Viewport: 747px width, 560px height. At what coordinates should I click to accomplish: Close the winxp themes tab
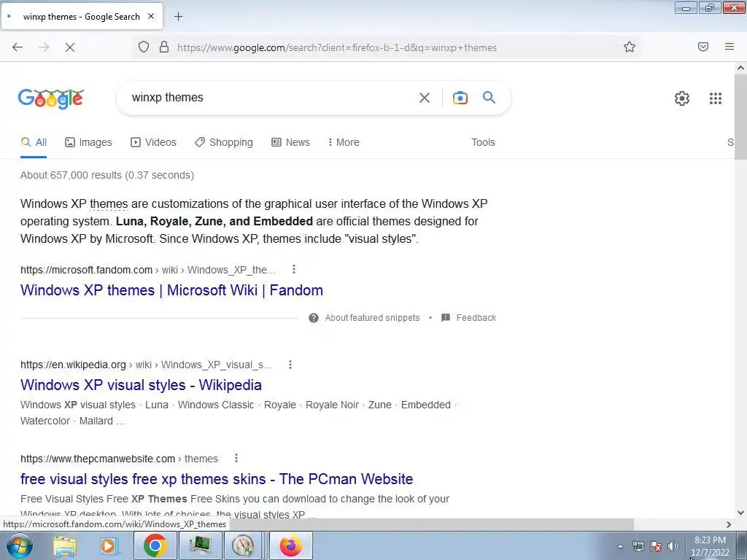pos(151,16)
